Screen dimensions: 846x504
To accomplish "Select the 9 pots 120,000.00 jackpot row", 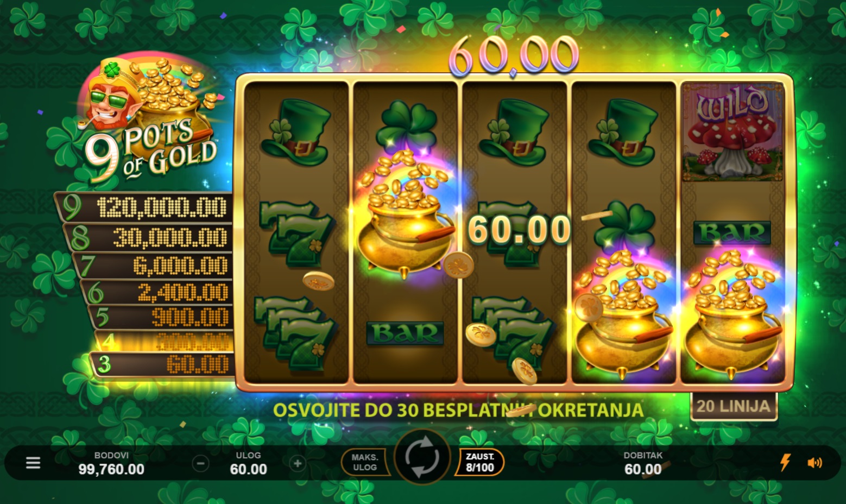I will click(145, 207).
